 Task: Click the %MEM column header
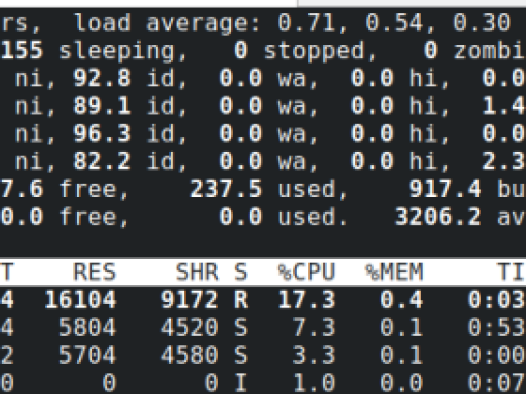pos(394,272)
